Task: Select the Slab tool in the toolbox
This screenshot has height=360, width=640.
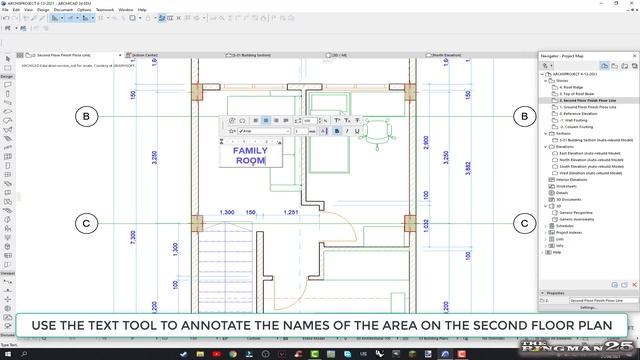Action: [7, 112]
